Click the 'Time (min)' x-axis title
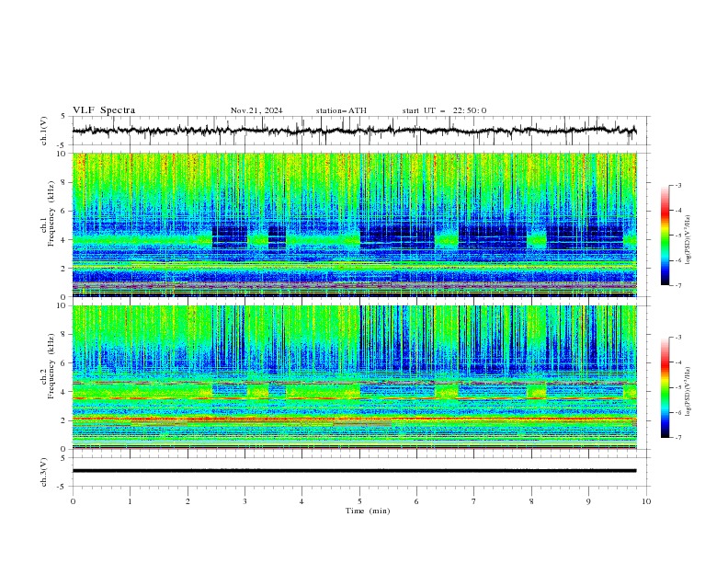The height and width of the screenshot is (563, 728). tap(368, 511)
